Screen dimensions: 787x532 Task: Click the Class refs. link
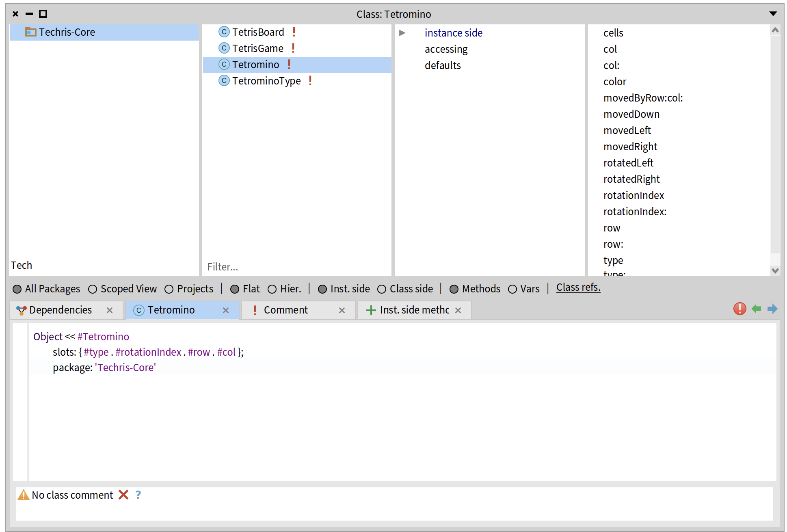click(x=578, y=288)
